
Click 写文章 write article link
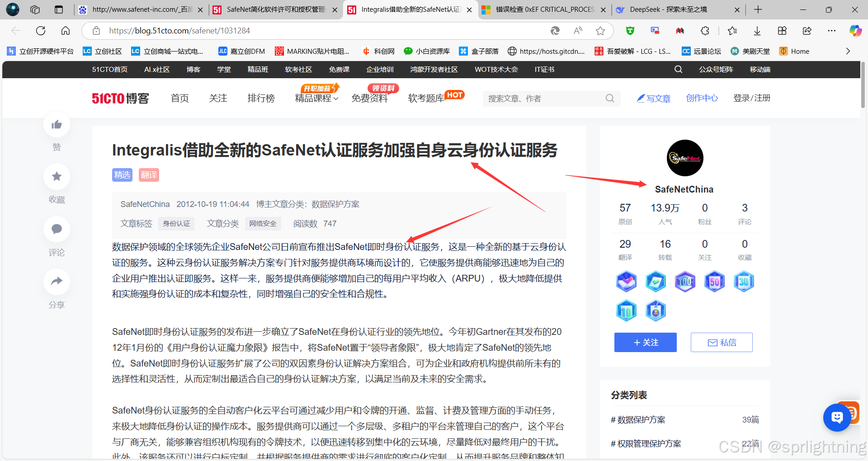click(x=654, y=98)
